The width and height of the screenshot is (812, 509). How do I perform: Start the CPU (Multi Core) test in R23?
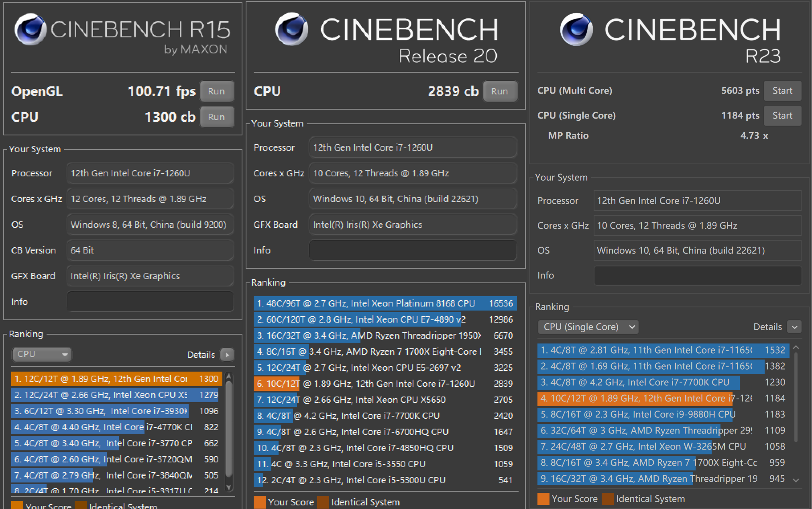(782, 91)
